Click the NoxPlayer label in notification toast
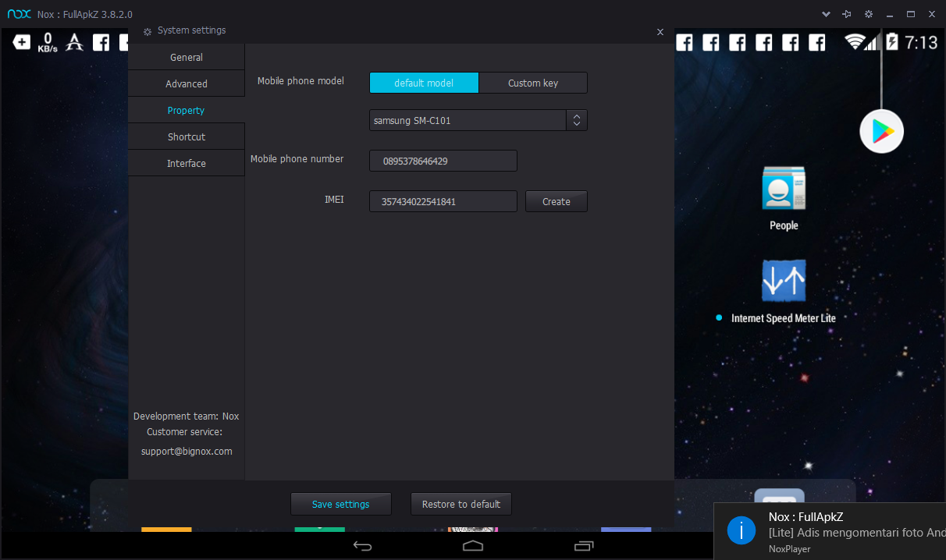946x560 pixels. pos(790,548)
